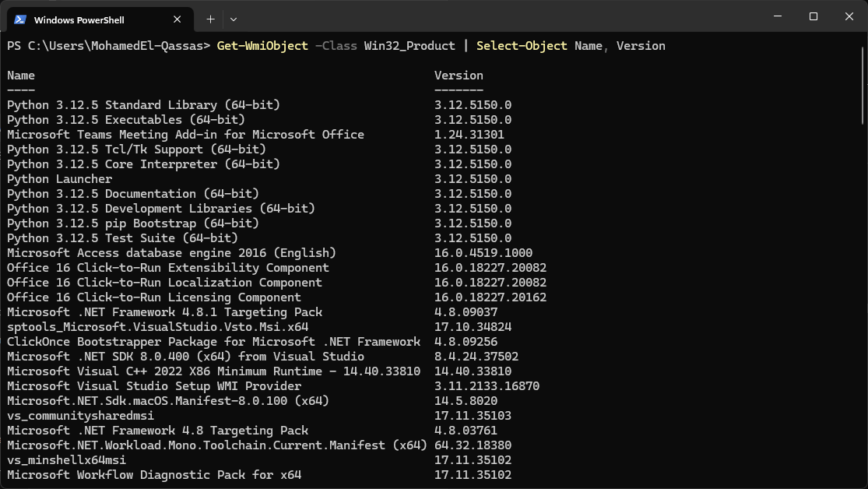Click the Win32_Product class argument
Viewport: 868px width, 489px height.
(409, 46)
